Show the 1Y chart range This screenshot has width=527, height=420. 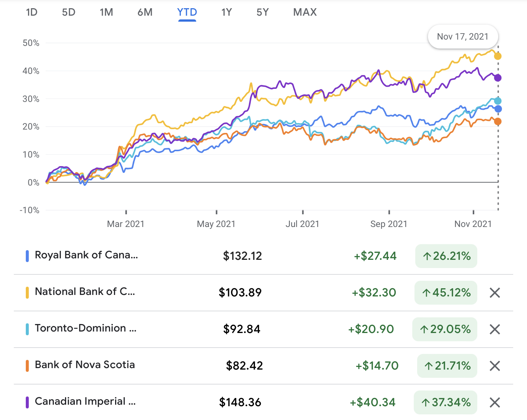[x=226, y=12]
